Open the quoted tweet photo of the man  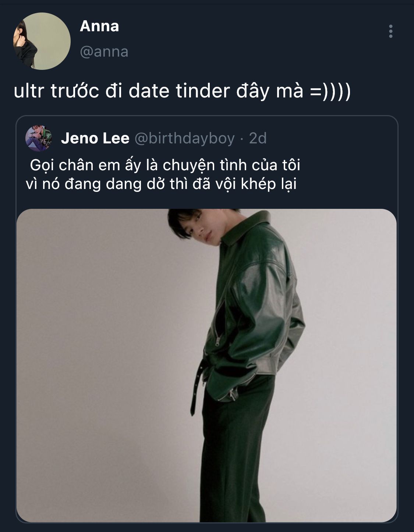[206, 365]
